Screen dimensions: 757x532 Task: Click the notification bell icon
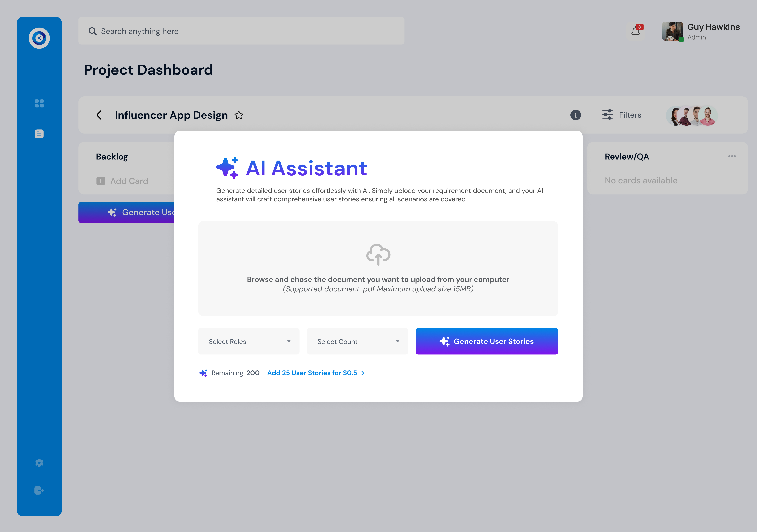pyautogui.click(x=636, y=32)
